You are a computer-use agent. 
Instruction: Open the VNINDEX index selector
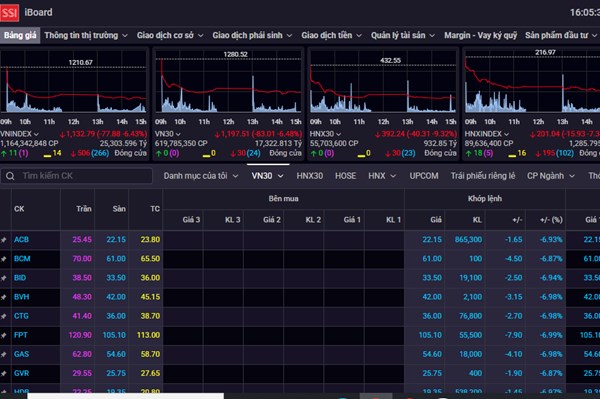pos(19,134)
